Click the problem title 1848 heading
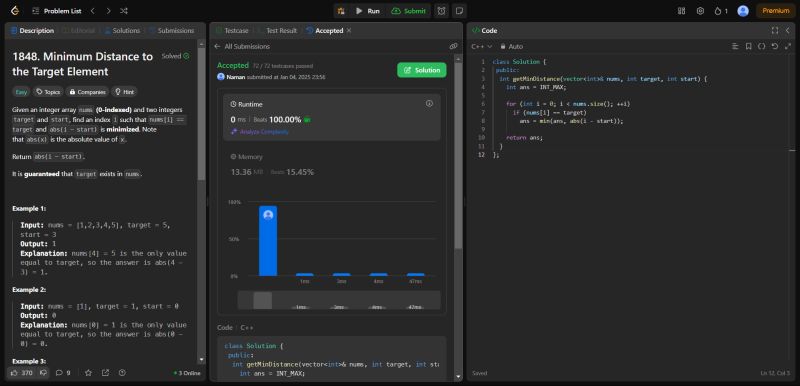This screenshot has width=800, height=386. (83, 64)
